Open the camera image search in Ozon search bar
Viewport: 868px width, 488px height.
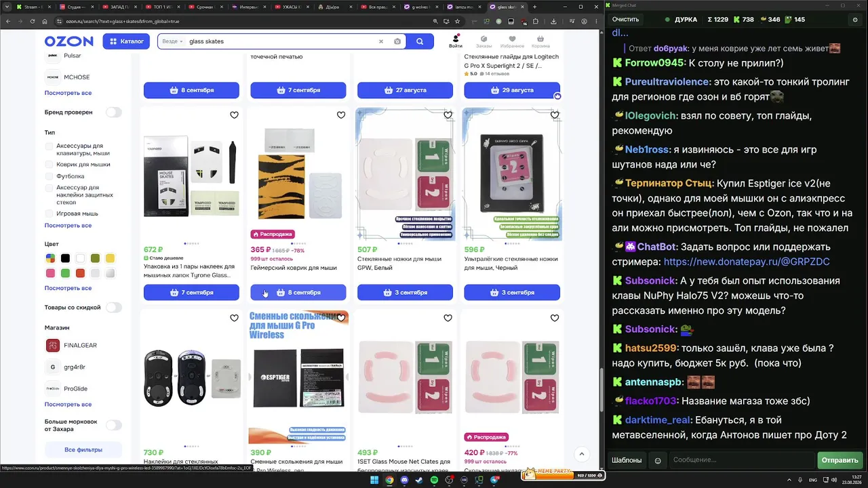click(x=397, y=41)
